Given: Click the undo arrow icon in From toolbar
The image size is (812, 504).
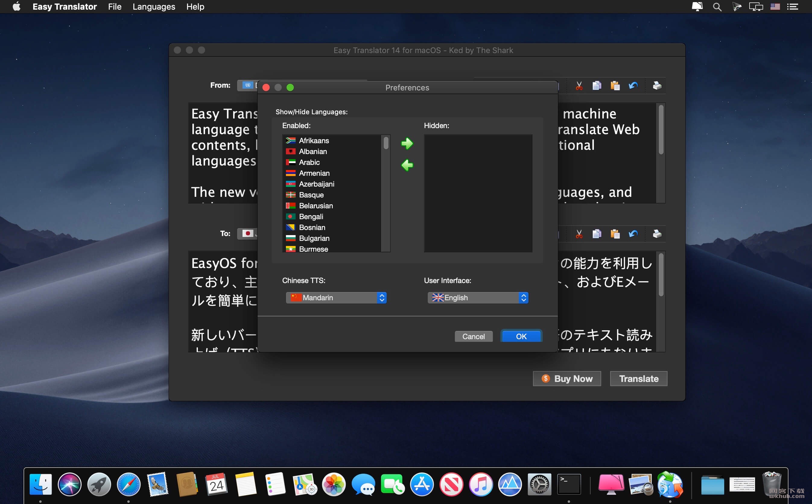Looking at the screenshot, I should [x=633, y=86].
